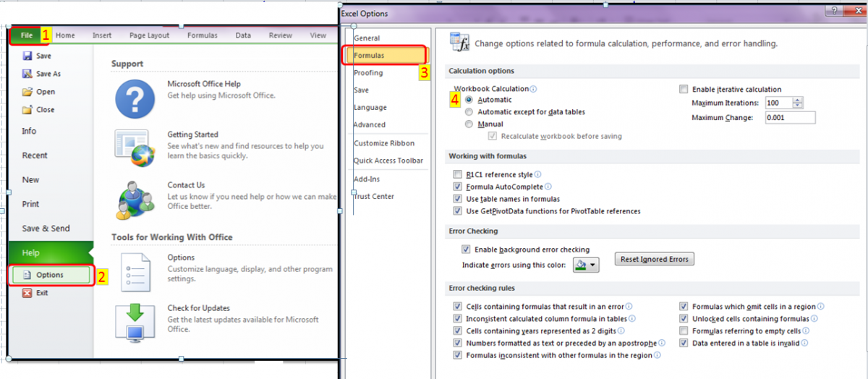Click the Contact Us people icon
This screenshot has width=868, height=379.
pyautogui.click(x=135, y=200)
